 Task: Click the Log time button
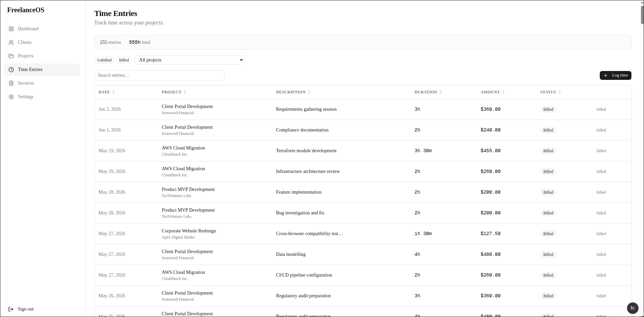pos(615,75)
